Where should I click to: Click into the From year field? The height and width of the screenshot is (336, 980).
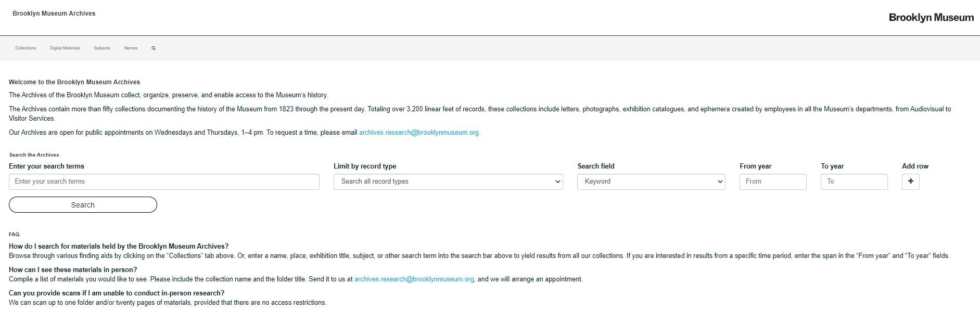pos(772,182)
